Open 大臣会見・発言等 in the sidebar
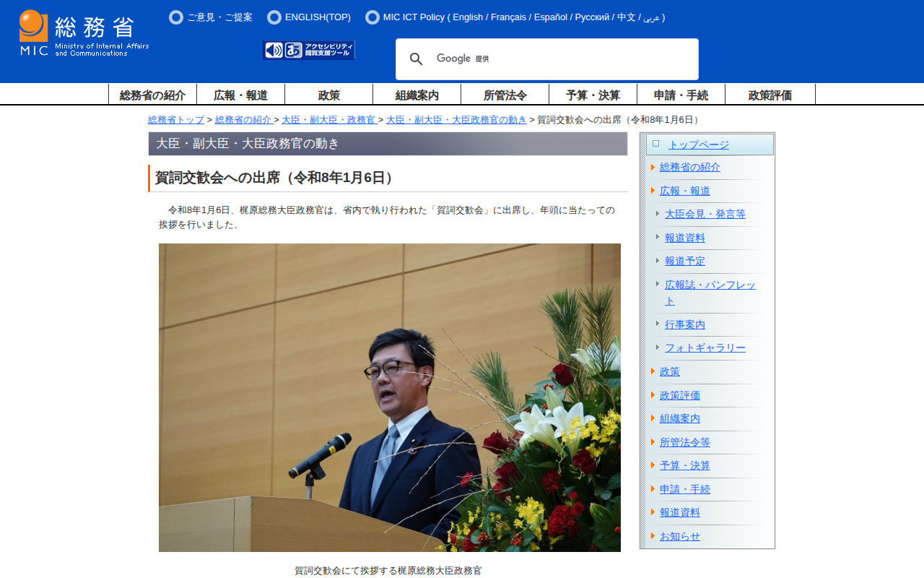Viewport: 924px width, 578px height. [705, 214]
